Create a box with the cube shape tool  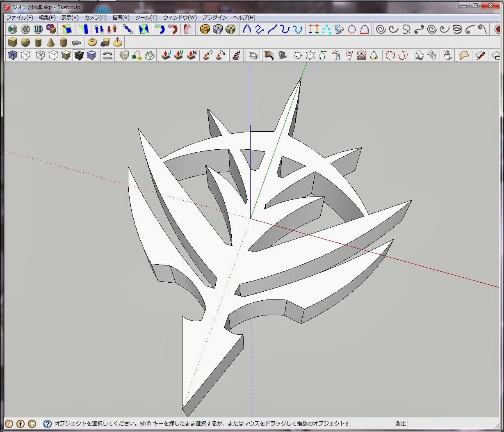[13, 42]
